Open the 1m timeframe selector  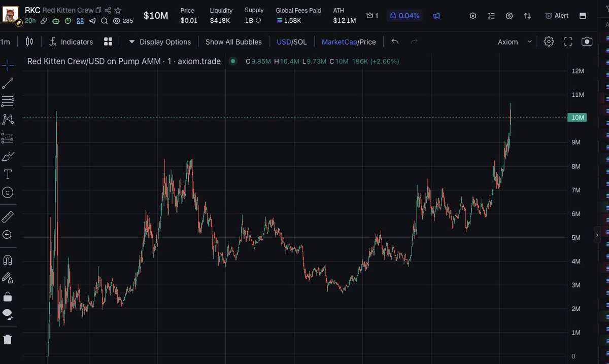point(5,42)
